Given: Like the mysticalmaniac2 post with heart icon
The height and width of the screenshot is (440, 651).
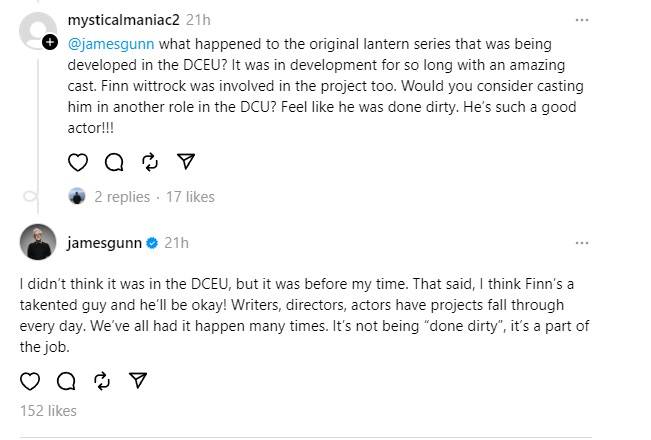Looking at the screenshot, I should point(79,161).
